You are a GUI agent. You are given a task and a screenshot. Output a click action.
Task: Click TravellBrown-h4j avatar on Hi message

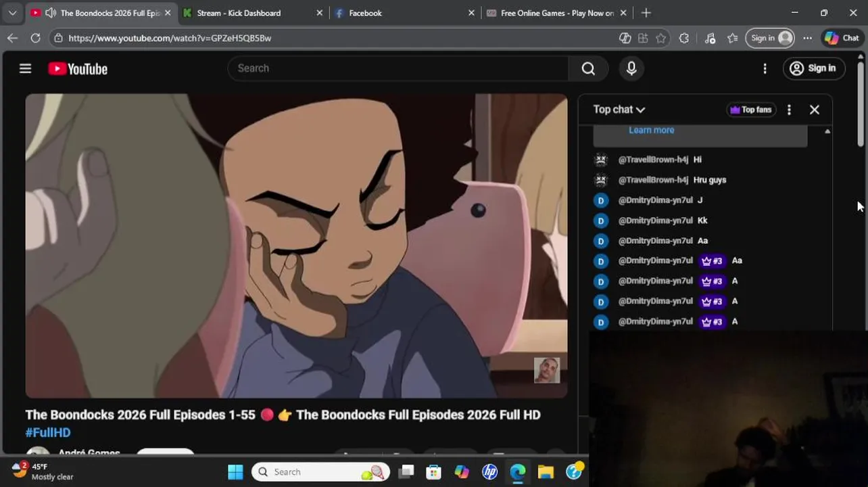[x=600, y=160]
